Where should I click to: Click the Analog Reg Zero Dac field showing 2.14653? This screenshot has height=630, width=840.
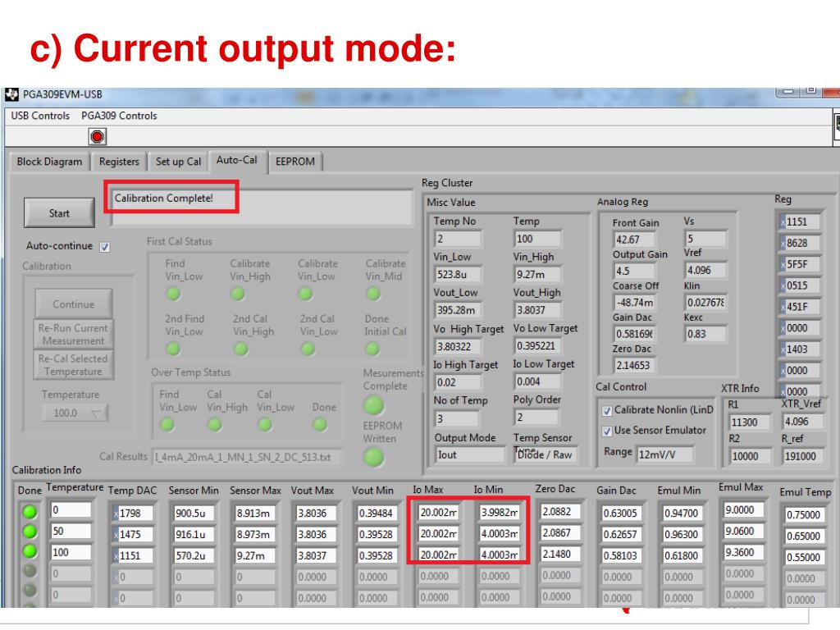634,365
